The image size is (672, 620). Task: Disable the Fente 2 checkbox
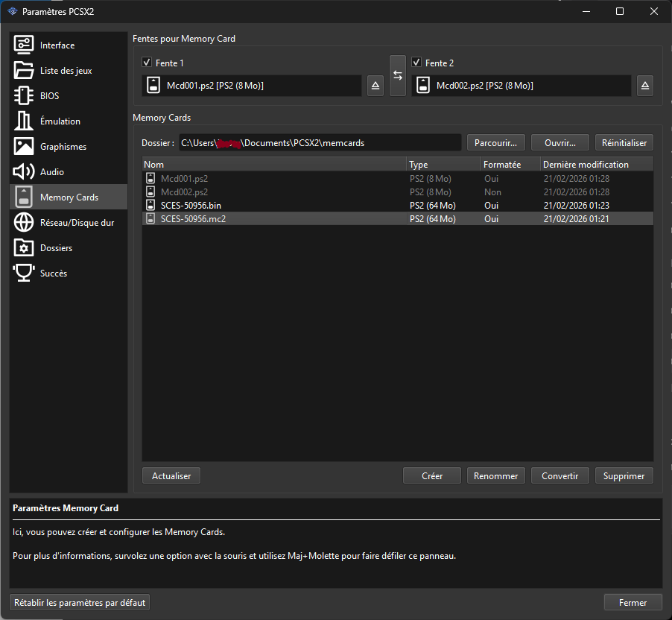pyautogui.click(x=416, y=63)
